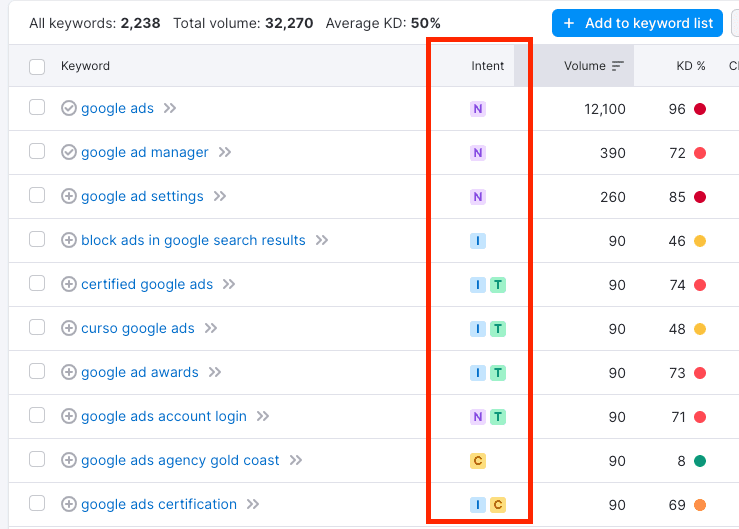This screenshot has height=529, width=739.
Task: Click red KD dot for google ads row
Action: click(x=700, y=109)
